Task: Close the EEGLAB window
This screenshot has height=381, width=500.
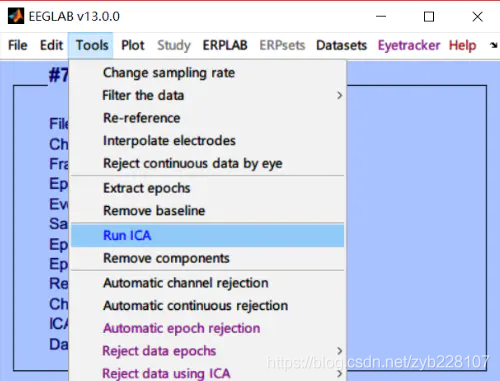Action: (477, 16)
